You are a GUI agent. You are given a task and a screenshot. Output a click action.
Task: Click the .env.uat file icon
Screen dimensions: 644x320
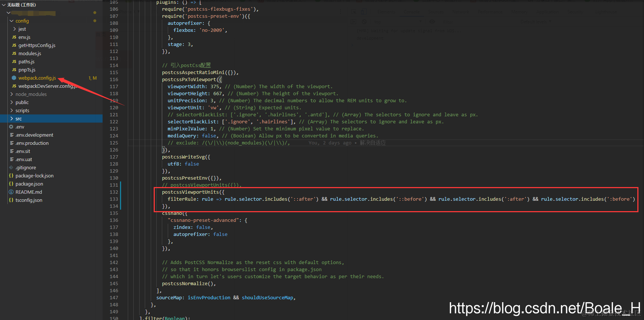(x=11, y=159)
